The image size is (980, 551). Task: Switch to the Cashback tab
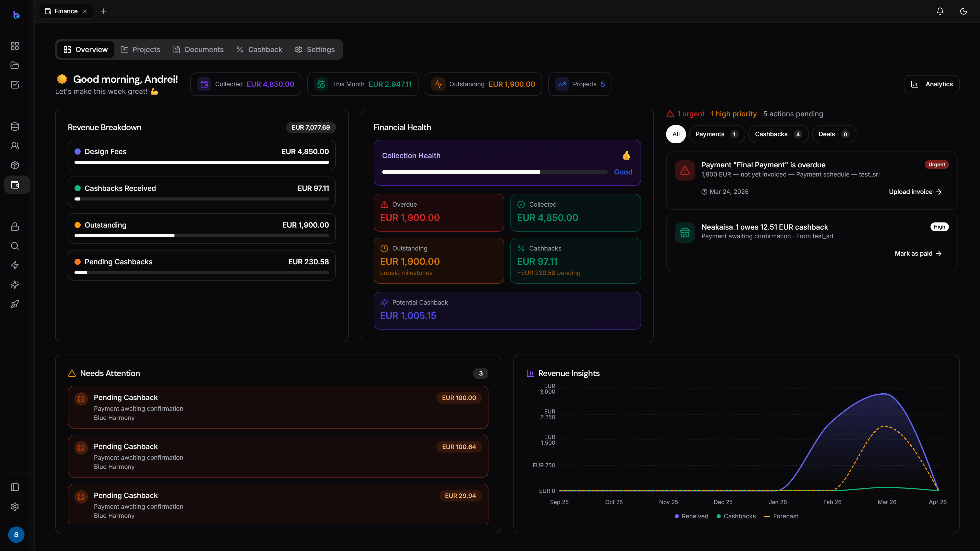(259, 49)
